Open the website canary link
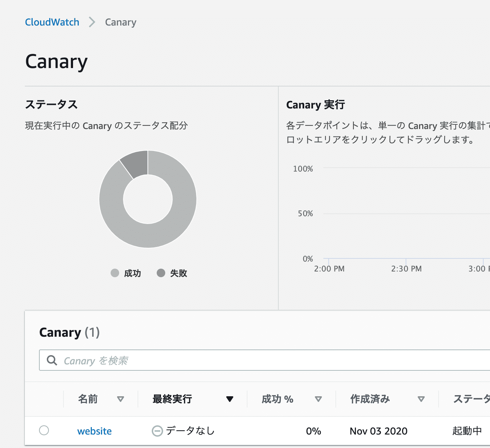Screen dimensions: 490x448 pyautogui.click(x=94, y=431)
